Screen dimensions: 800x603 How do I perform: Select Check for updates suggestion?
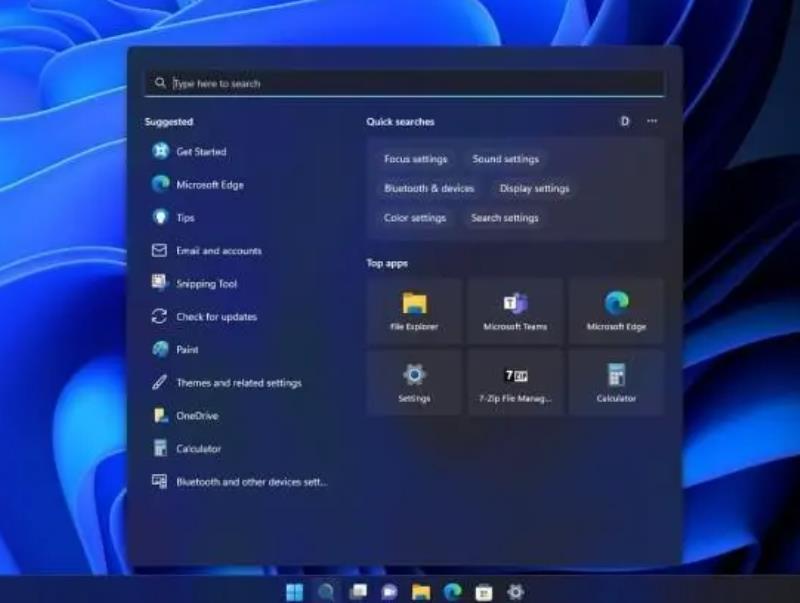point(204,316)
